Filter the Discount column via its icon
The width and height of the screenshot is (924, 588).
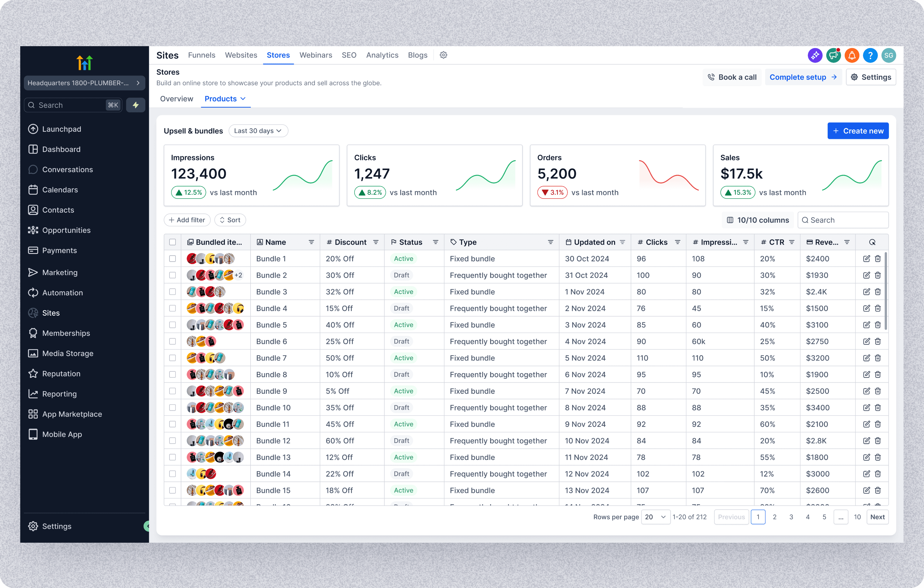[376, 242]
